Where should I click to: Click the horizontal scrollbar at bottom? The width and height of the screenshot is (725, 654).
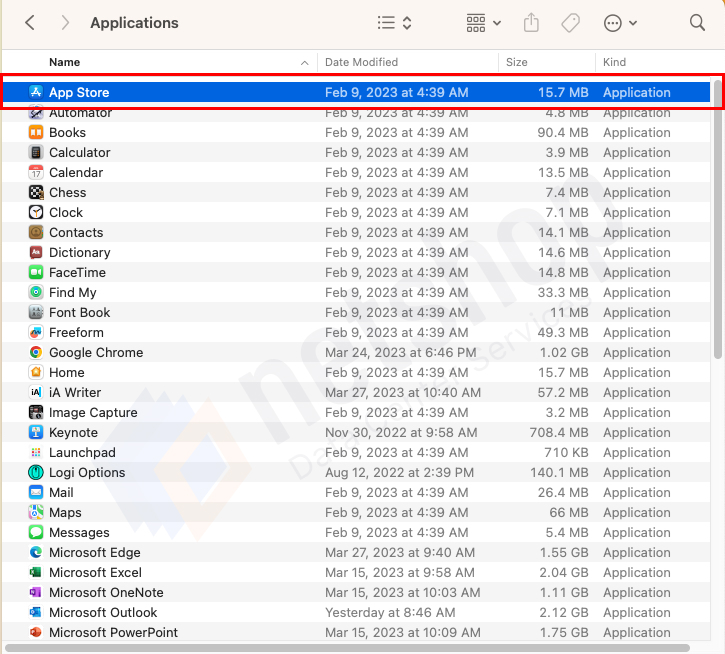pyautogui.click(x=347, y=648)
